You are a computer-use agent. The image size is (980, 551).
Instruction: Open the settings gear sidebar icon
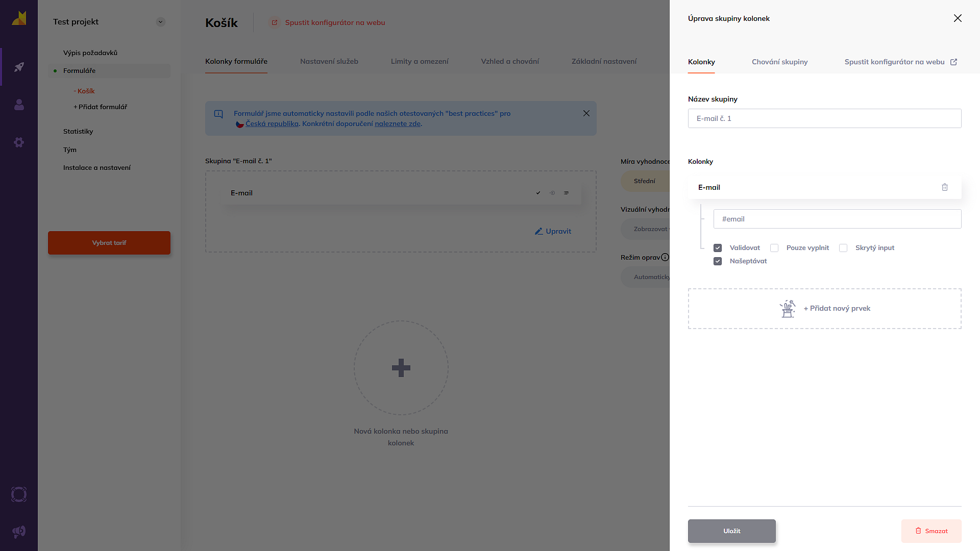(19, 142)
